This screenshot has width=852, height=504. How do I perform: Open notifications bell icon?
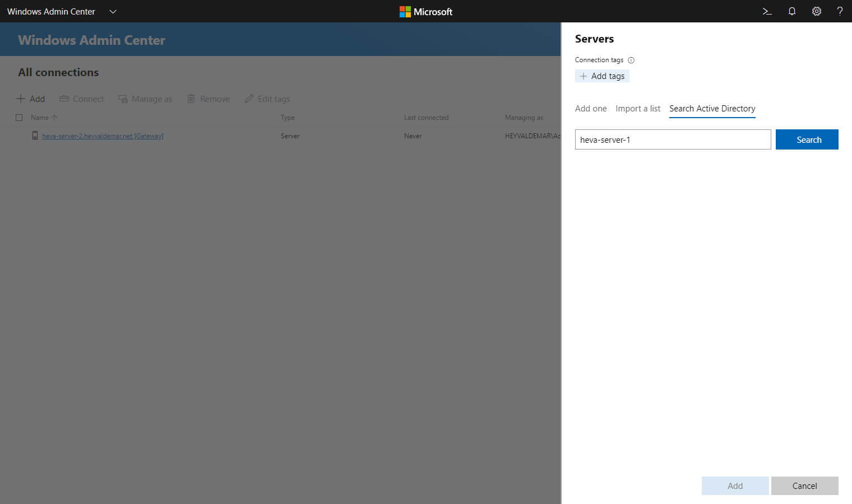792,11
